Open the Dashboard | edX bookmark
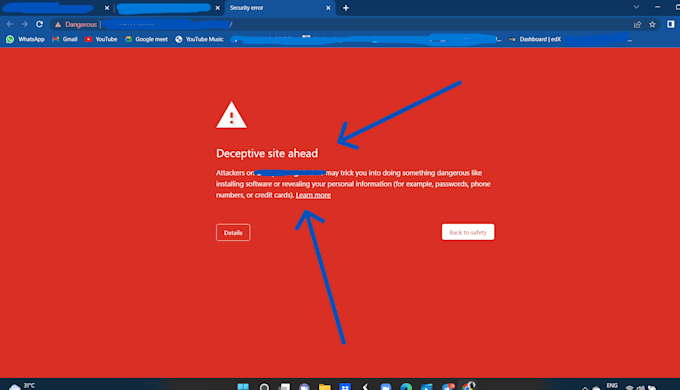The image size is (680, 390). pos(535,39)
